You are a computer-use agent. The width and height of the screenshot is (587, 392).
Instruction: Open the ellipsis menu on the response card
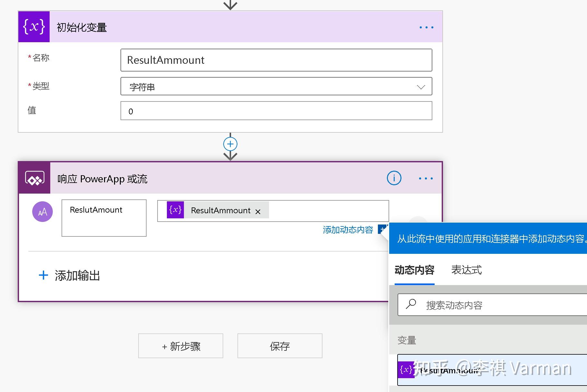(425, 178)
